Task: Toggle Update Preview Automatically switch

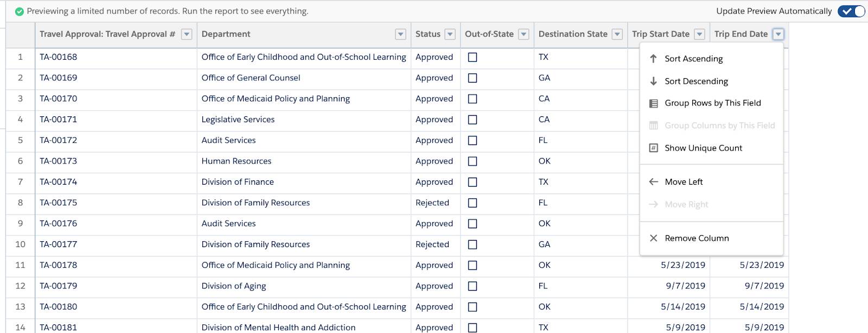Action: (x=851, y=11)
